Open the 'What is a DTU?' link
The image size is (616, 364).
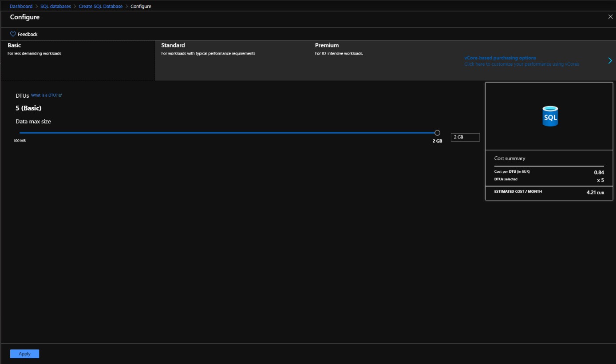click(46, 95)
